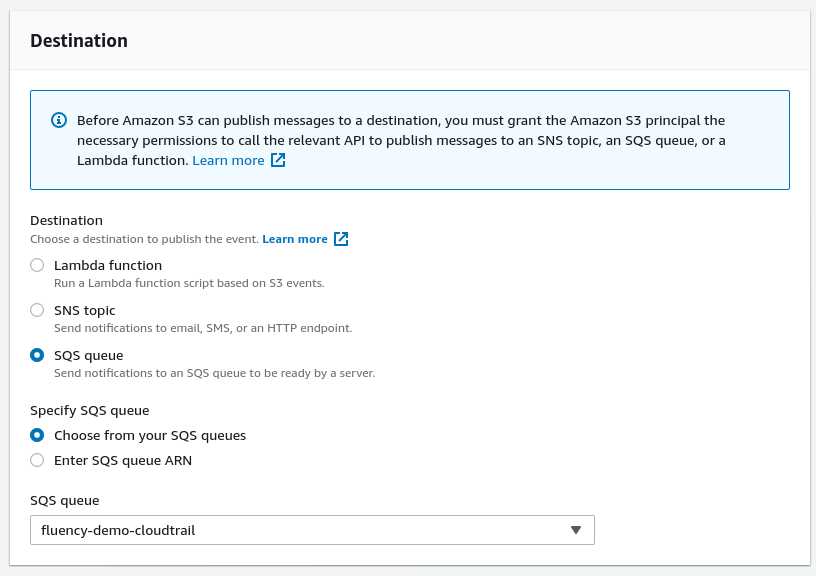Click the info icon in the blue banner
The image size is (816, 576).
pyautogui.click(x=59, y=120)
